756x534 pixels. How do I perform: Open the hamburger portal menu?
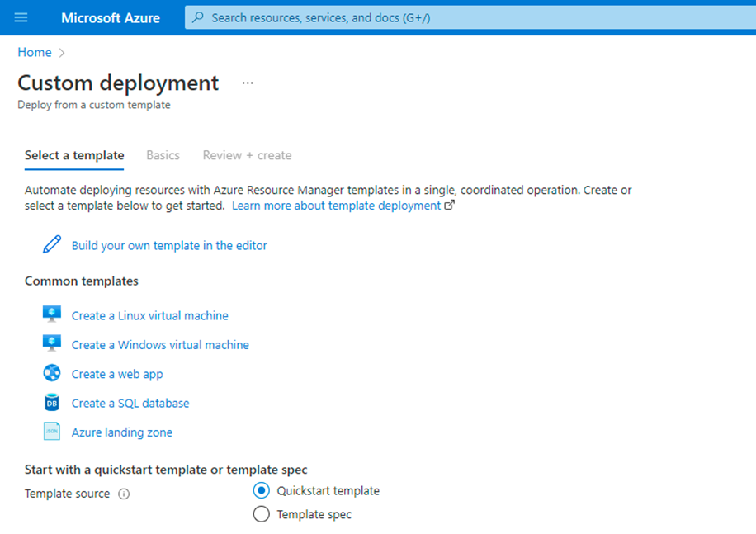point(21,18)
